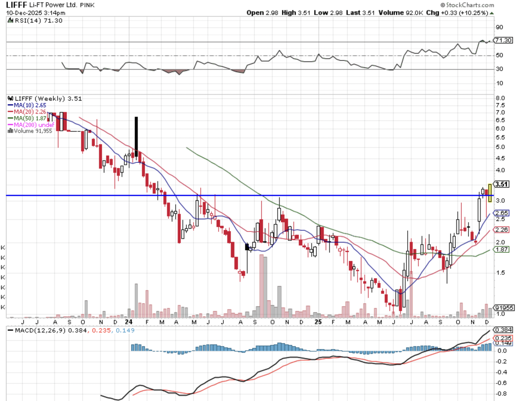This screenshot has height=401, width=532.
Task: Click the MACD(12,26,9) legend label
Action: point(40,330)
